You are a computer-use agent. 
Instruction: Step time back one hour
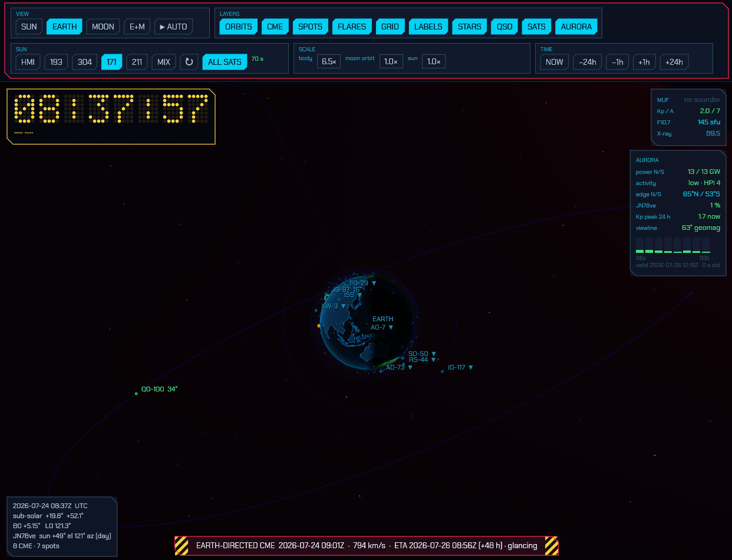618,62
